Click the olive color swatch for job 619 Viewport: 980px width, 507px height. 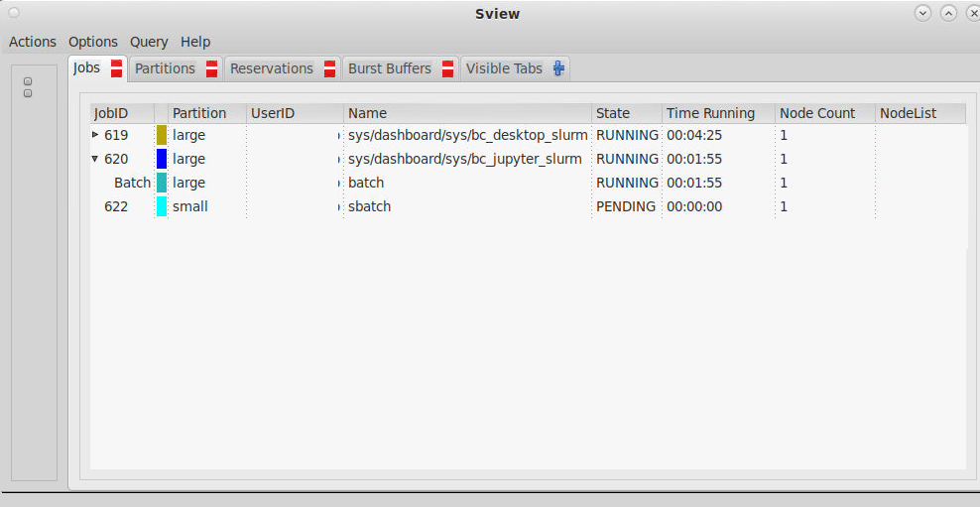point(162,135)
